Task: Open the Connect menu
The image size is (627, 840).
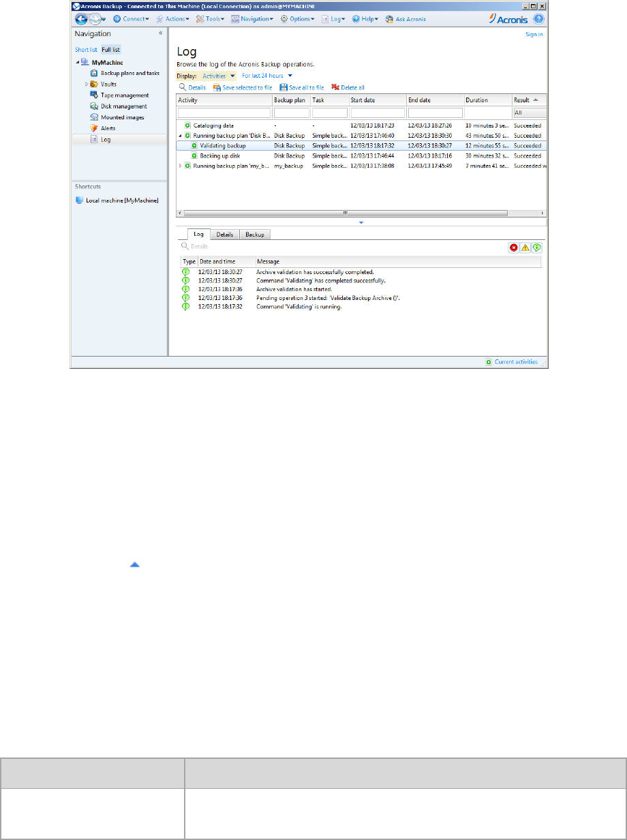Action: coord(131,19)
